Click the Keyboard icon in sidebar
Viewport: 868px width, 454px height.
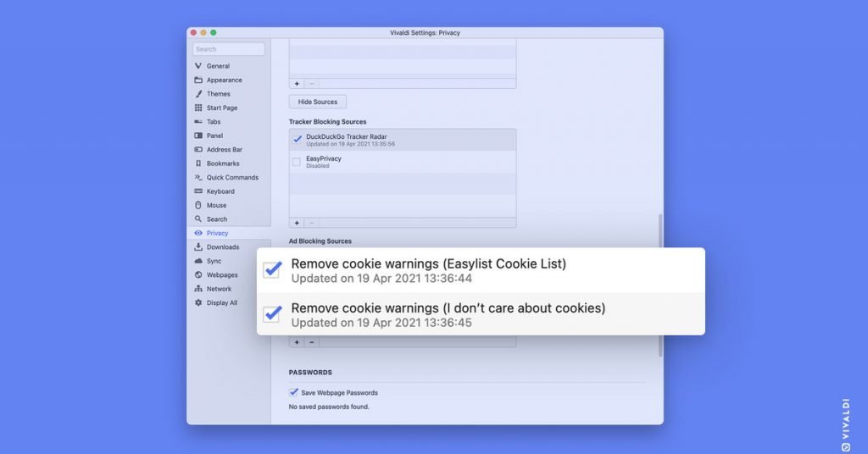198,191
